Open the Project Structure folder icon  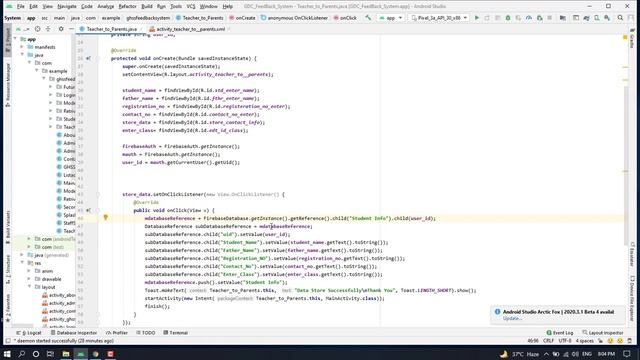(x=563, y=18)
